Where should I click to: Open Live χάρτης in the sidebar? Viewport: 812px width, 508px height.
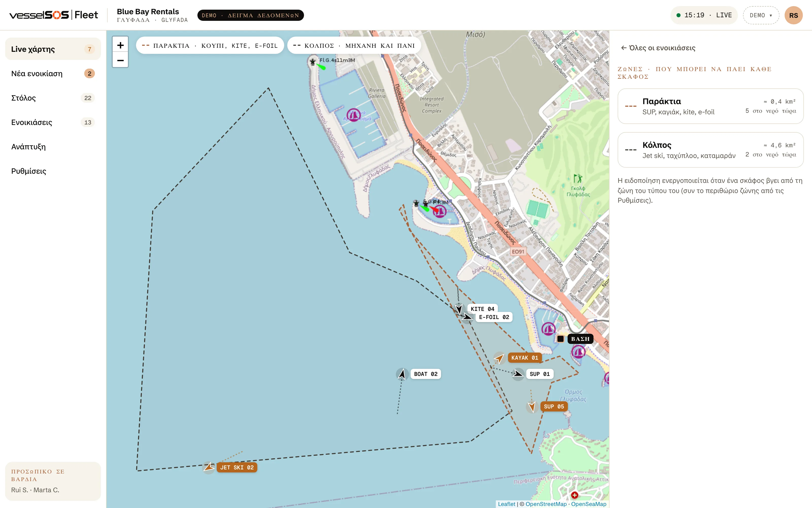[x=53, y=49]
